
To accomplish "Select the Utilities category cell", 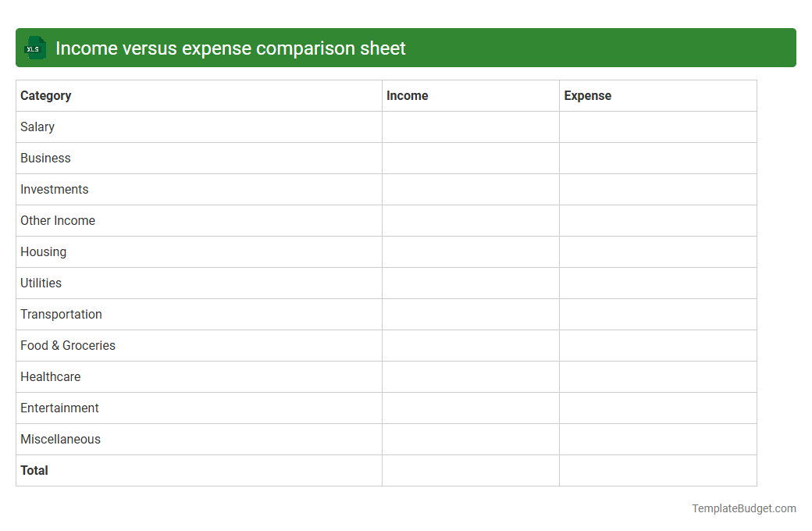I will point(41,283).
